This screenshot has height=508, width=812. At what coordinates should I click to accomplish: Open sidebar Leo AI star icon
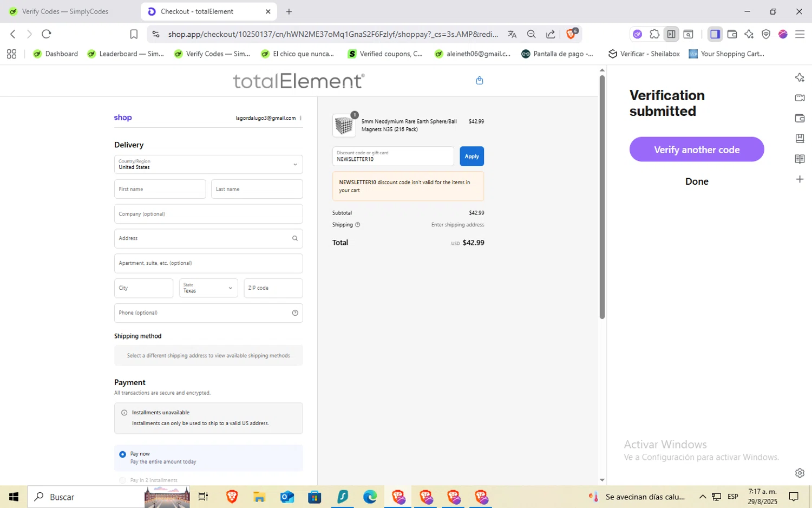[800, 77]
